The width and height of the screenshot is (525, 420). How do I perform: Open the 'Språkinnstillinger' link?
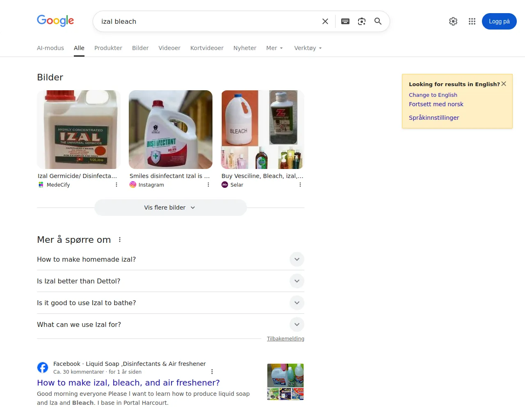pos(434,118)
